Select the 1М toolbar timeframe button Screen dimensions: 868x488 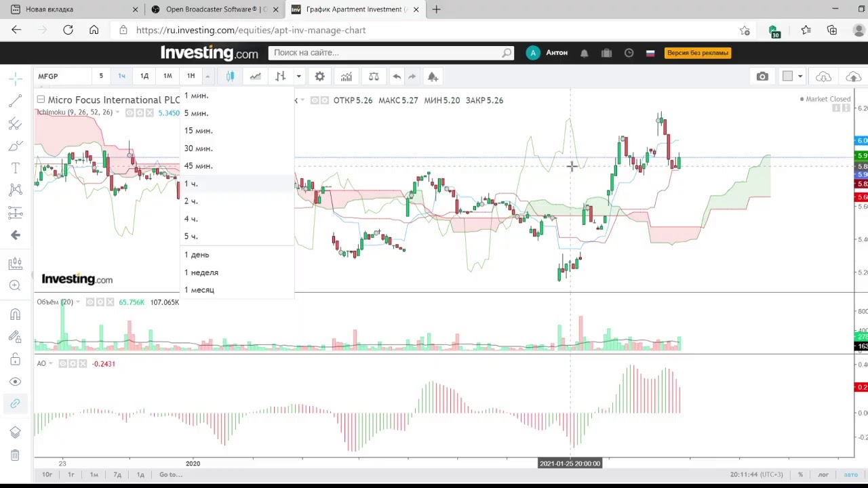tap(167, 77)
